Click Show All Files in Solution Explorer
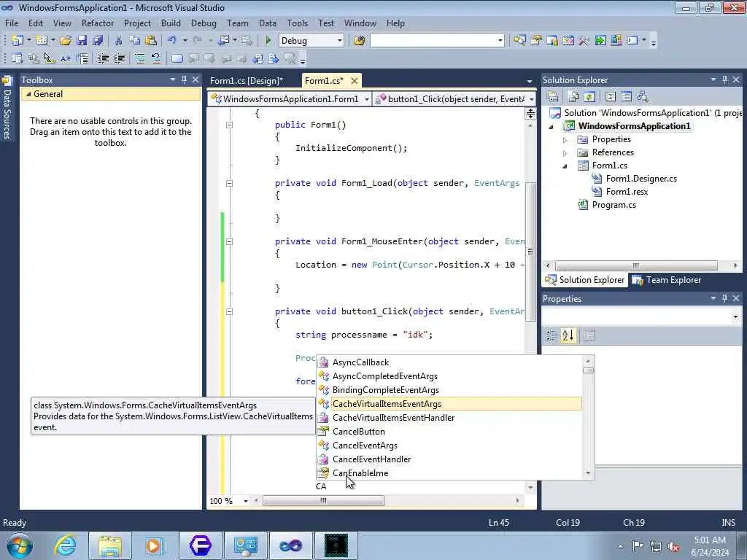This screenshot has width=747, height=560. tap(573, 97)
